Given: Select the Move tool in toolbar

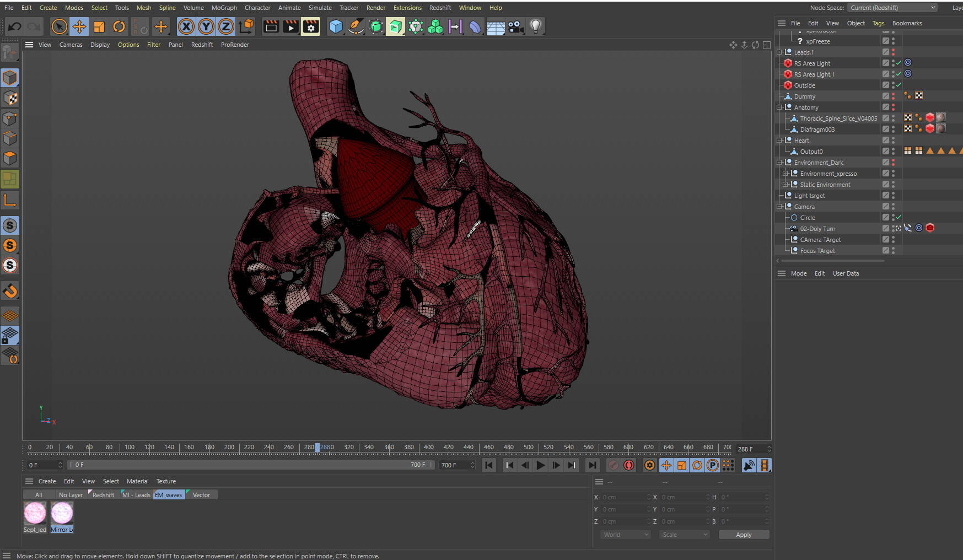Looking at the screenshot, I should 79,26.
